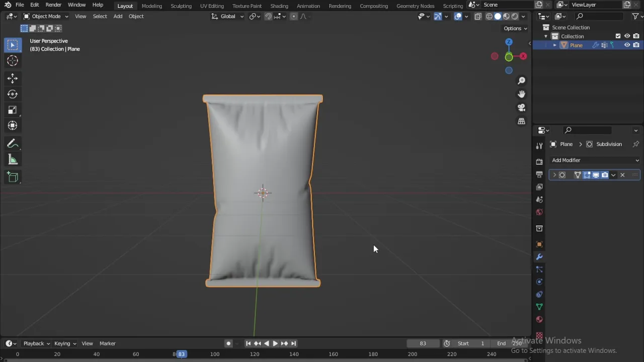Open the Physics properties tab
Image resolution: width=644 pixels, height=362 pixels.
point(539,282)
